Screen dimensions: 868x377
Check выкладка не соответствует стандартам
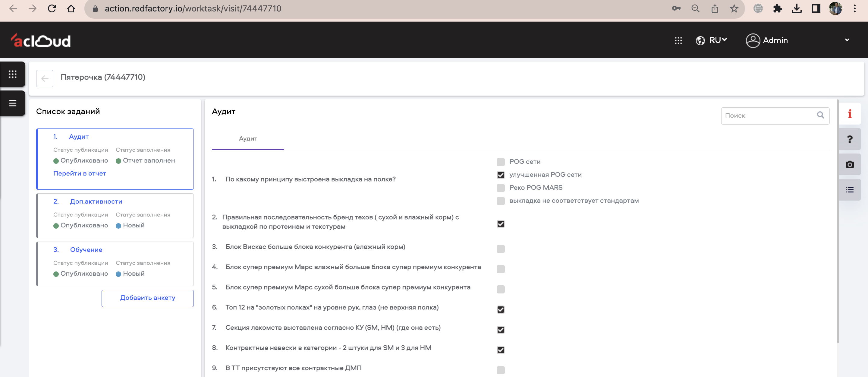[500, 201]
